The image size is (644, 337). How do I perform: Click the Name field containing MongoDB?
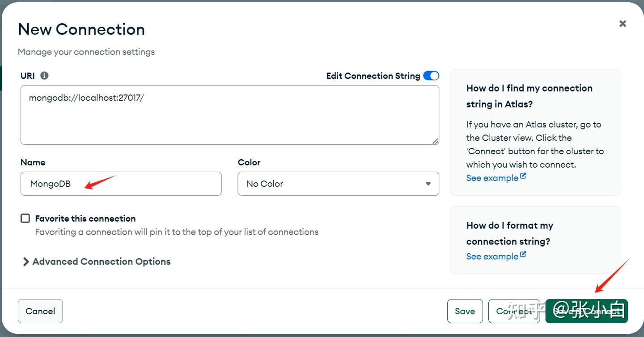click(x=121, y=184)
